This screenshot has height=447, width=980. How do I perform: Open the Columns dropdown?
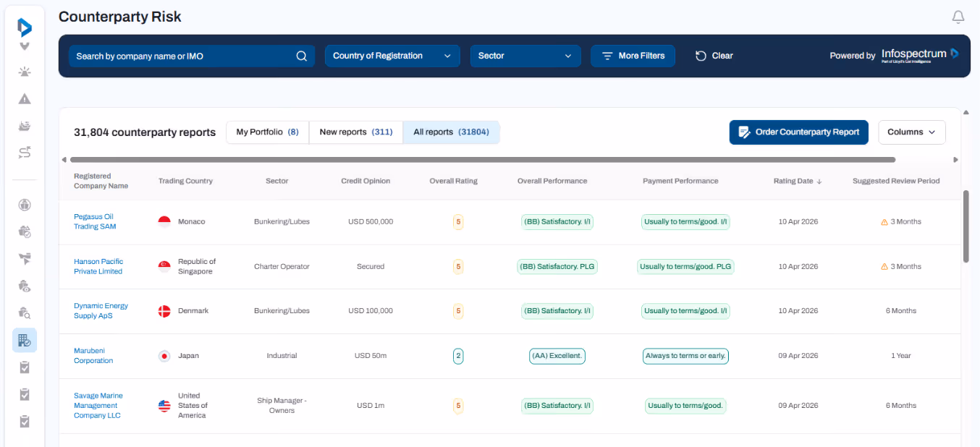(x=912, y=132)
